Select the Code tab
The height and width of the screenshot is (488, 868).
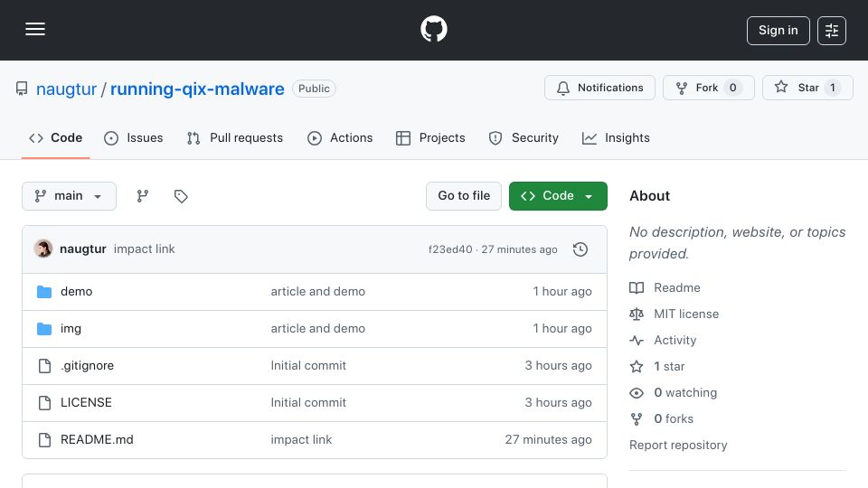[55, 137]
